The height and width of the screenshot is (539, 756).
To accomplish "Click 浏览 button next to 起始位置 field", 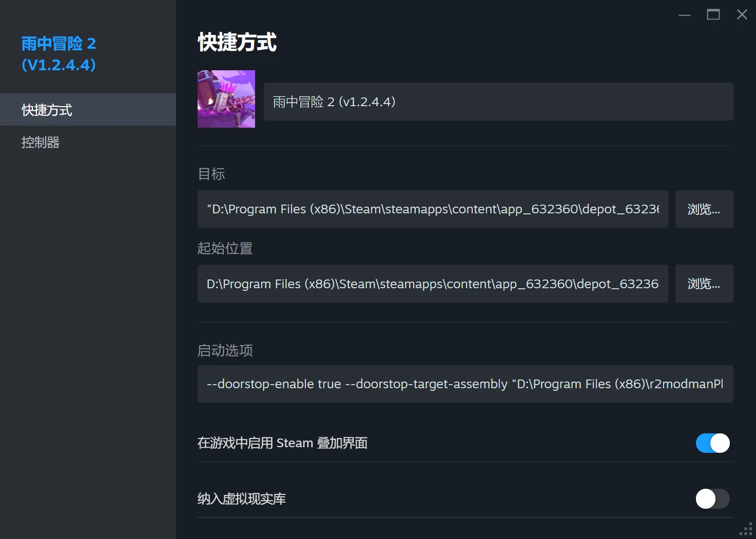I will (x=704, y=284).
